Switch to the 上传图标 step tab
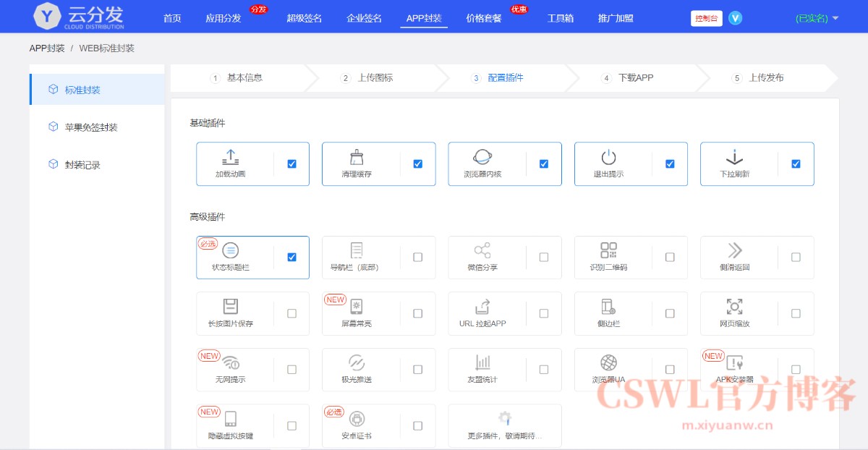 coord(375,78)
